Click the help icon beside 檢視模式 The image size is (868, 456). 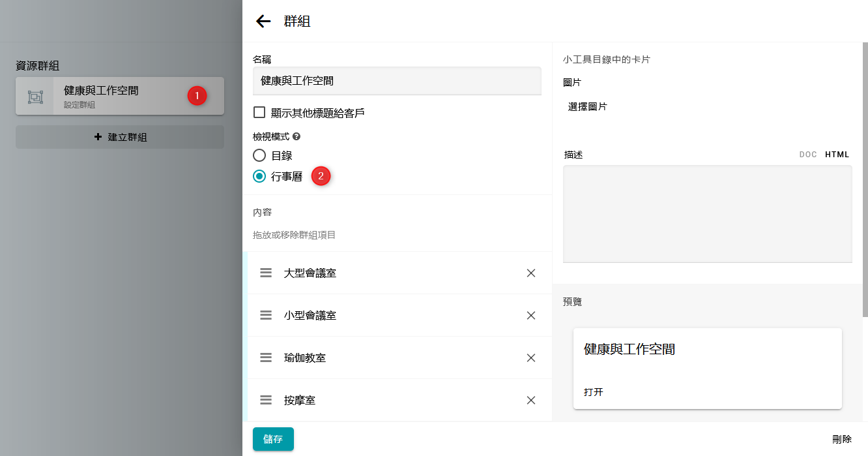[297, 137]
